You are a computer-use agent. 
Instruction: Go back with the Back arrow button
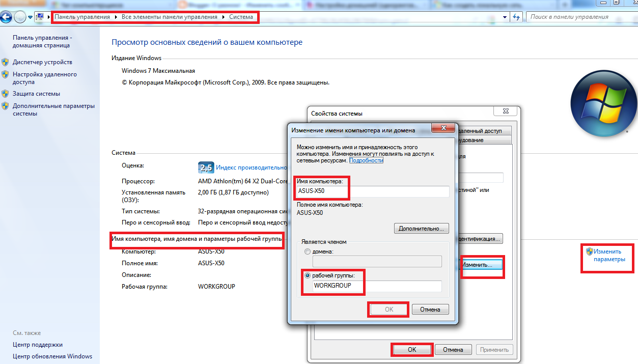pos(6,17)
